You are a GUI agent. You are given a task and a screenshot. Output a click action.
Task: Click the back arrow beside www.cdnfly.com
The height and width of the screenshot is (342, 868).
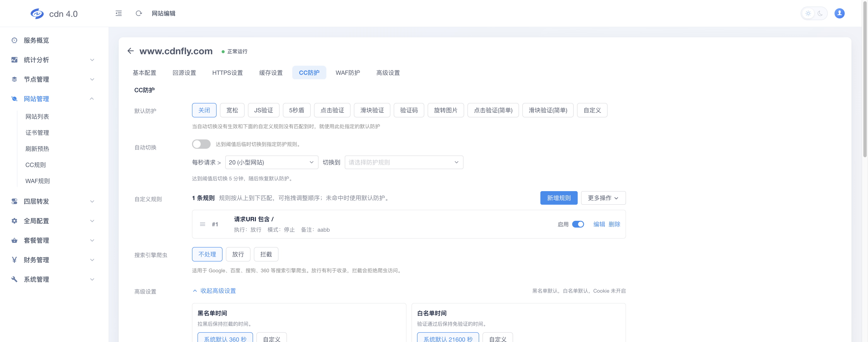(131, 51)
